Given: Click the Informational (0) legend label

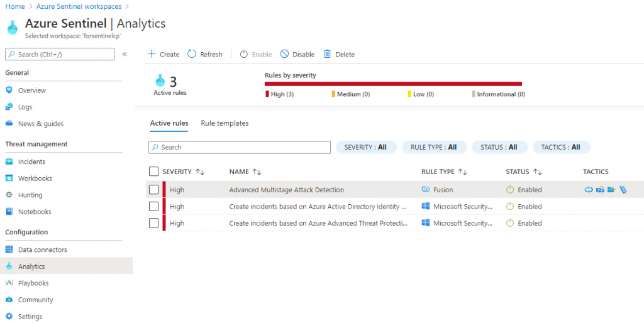Looking at the screenshot, I should point(501,94).
